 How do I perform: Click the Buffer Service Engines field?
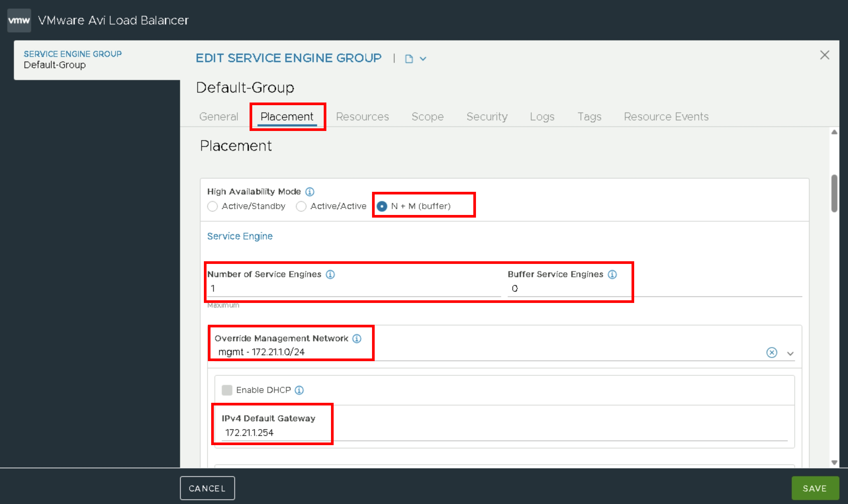655,289
